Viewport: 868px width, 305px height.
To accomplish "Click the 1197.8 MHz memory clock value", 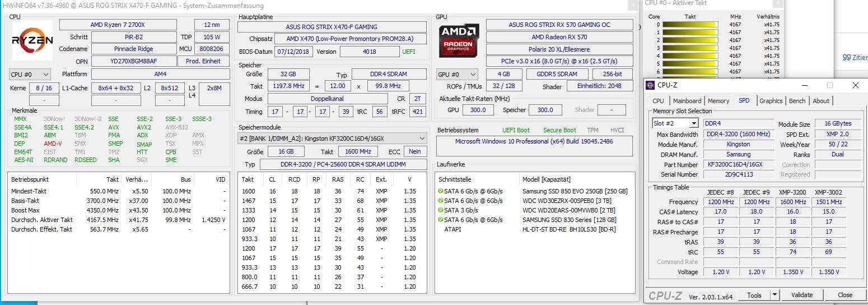I will pos(288,86).
